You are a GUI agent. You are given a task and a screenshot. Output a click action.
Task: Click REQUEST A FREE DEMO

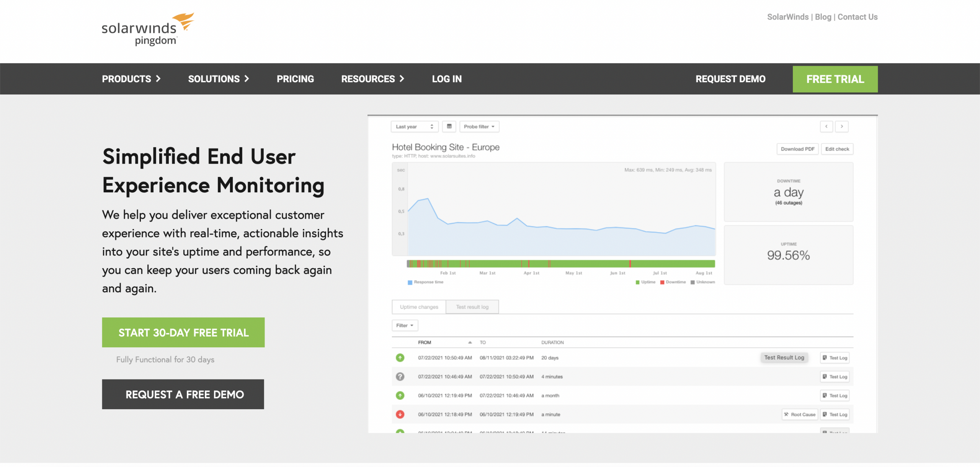[x=183, y=394]
